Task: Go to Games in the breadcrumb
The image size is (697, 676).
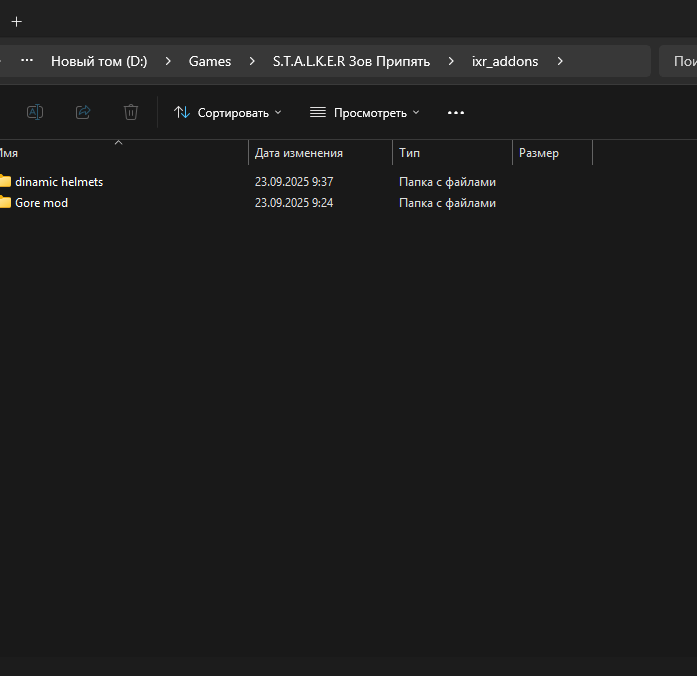Action: tap(210, 61)
